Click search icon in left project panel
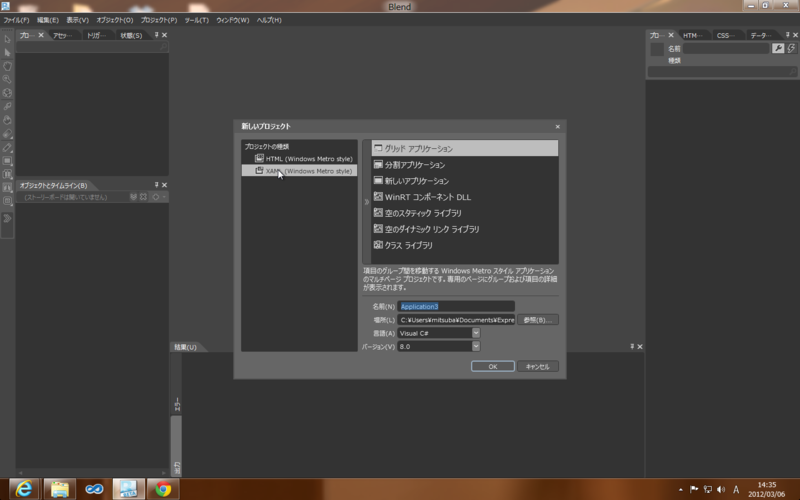 pos(163,46)
